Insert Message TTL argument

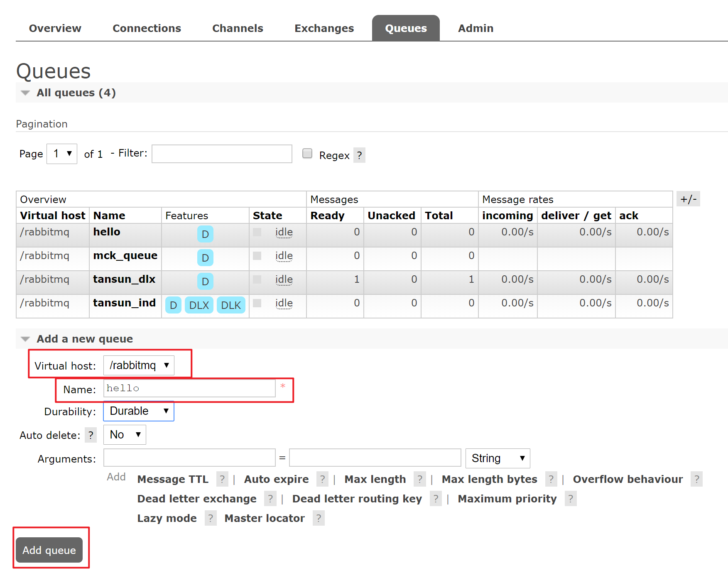pyautogui.click(x=173, y=479)
